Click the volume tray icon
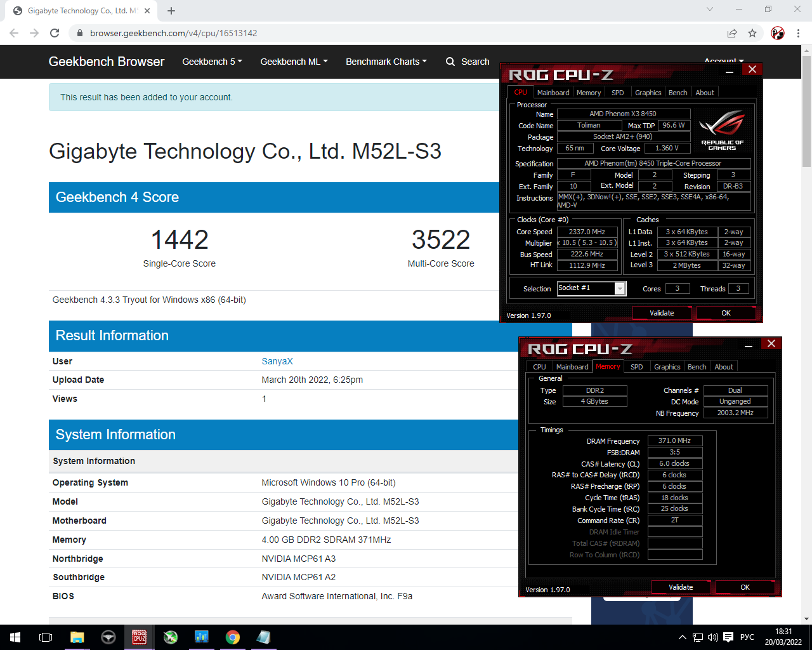 (x=713, y=637)
